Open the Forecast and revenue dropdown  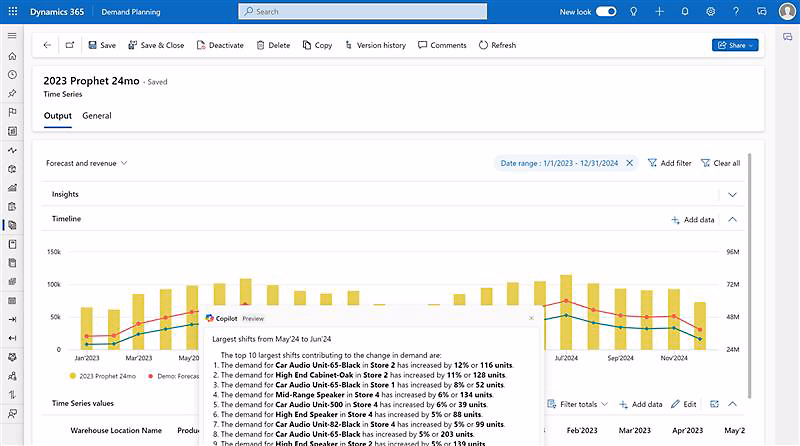pos(86,162)
